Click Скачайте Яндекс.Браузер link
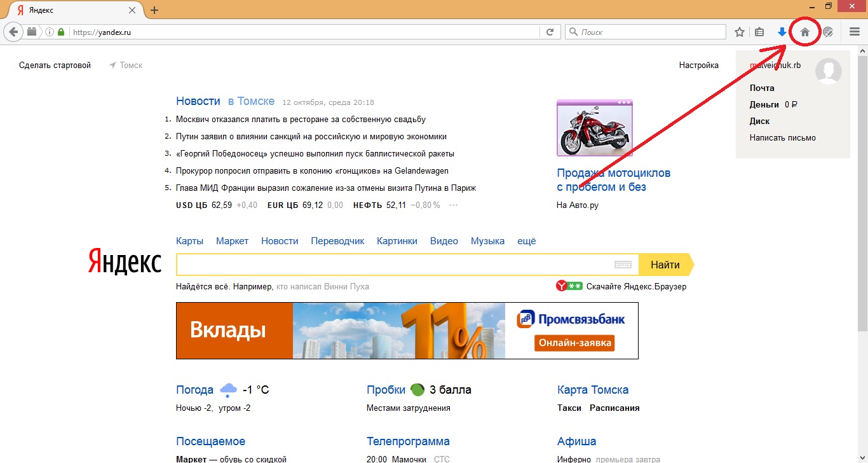 coord(636,287)
